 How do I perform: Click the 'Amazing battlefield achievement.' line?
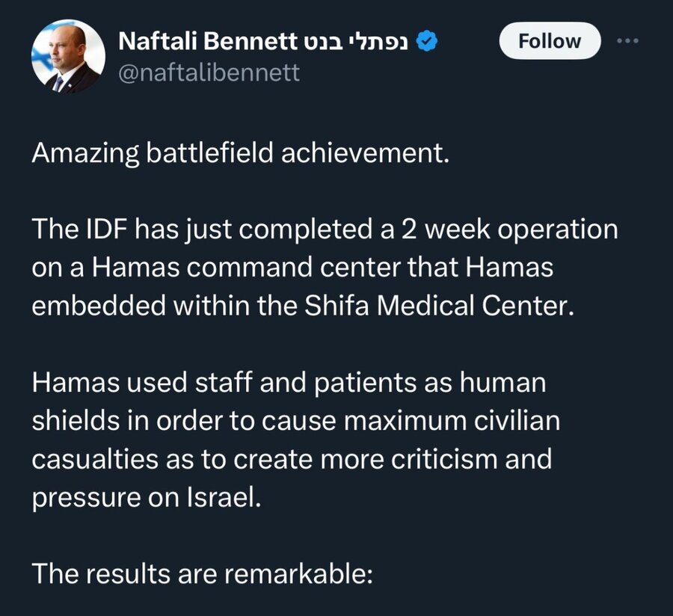click(x=240, y=153)
